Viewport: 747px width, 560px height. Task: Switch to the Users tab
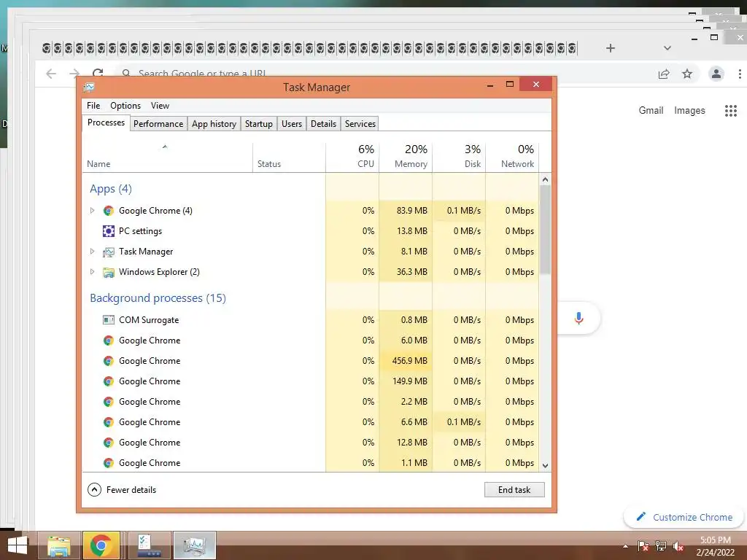click(292, 124)
